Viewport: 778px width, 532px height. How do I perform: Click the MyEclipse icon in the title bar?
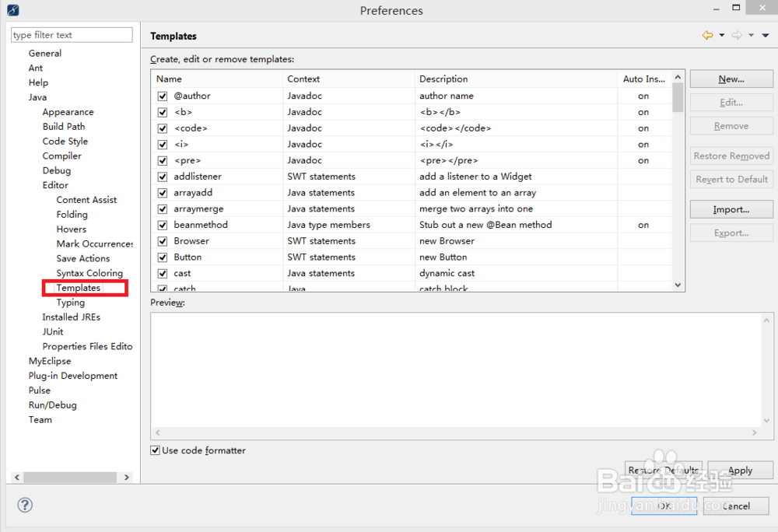[13, 10]
